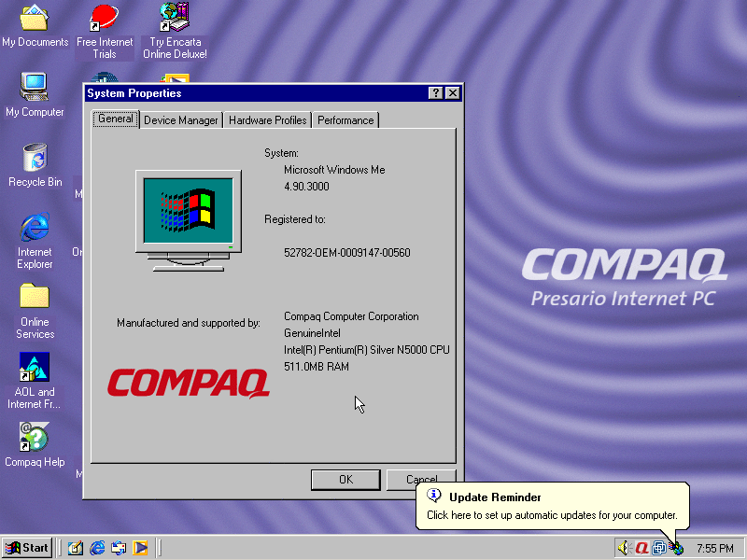
Task: Click the info icon in the Update Reminder balloon
Action: pyautogui.click(x=433, y=496)
